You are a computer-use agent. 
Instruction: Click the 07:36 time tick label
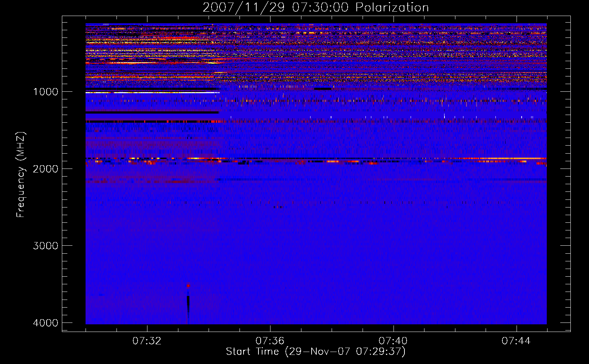click(270, 341)
